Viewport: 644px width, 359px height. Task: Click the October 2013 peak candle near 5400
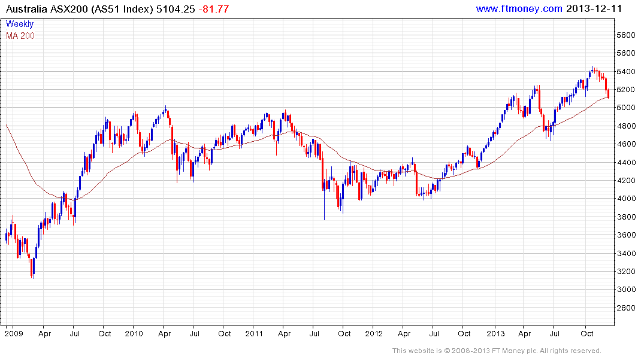[x=592, y=70]
